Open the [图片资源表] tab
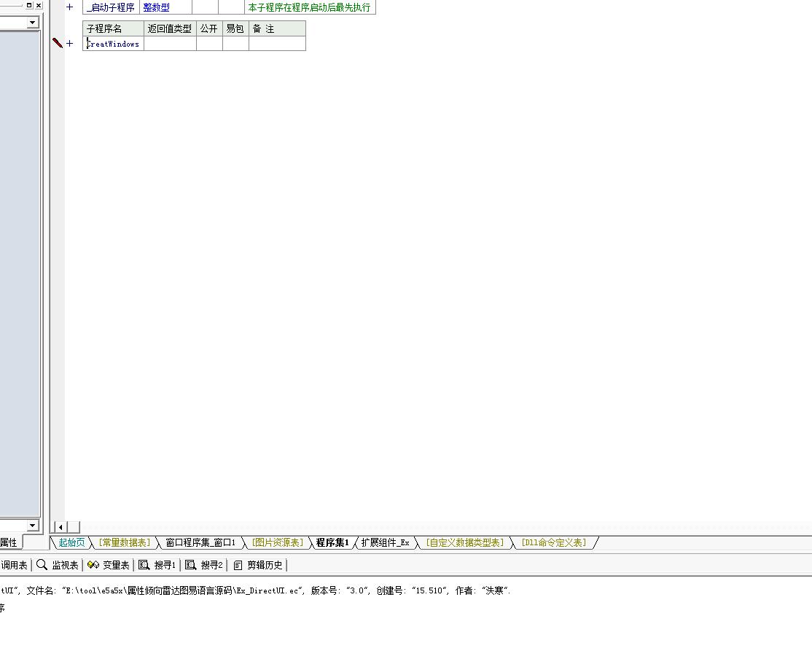 (x=278, y=542)
